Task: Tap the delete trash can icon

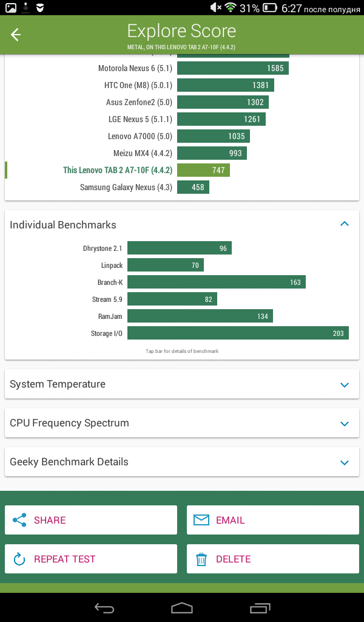Action: (201, 559)
